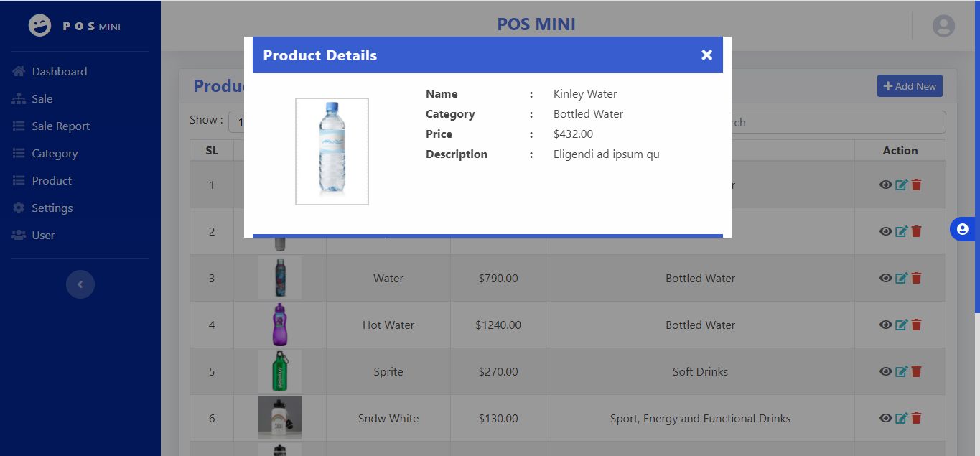Click the view eye icon for row 5

[x=886, y=371]
